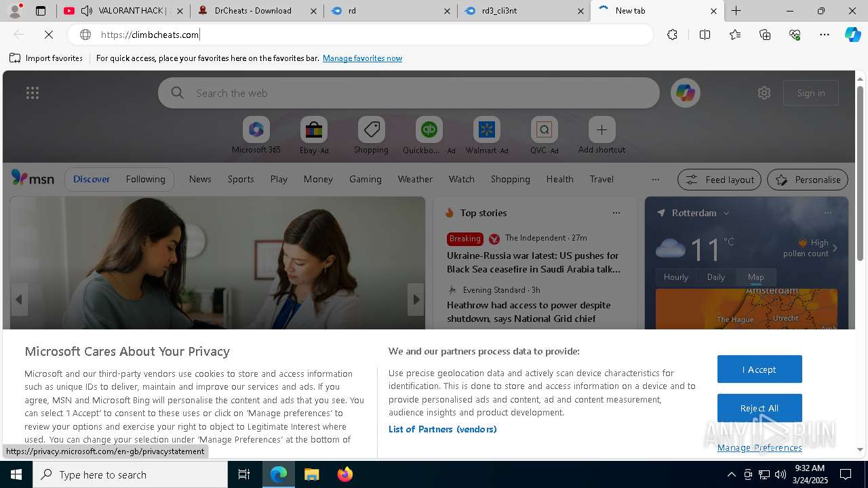
Task: Open the Favorites star icon
Action: 735,35
